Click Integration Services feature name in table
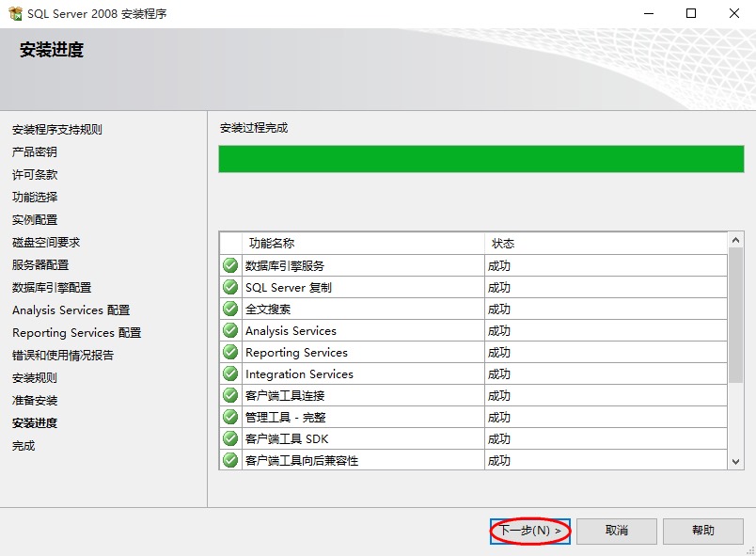 (x=299, y=374)
